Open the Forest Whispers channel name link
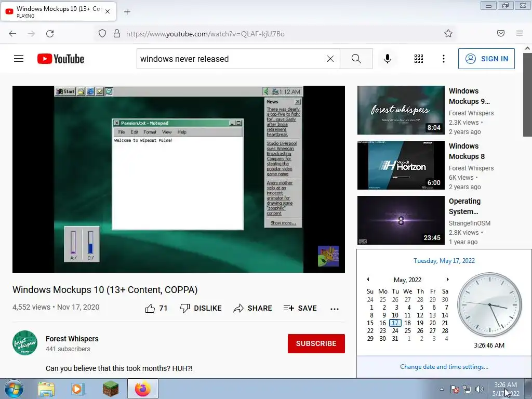The width and height of the screenshot is (532, 399). pos(72,339)
